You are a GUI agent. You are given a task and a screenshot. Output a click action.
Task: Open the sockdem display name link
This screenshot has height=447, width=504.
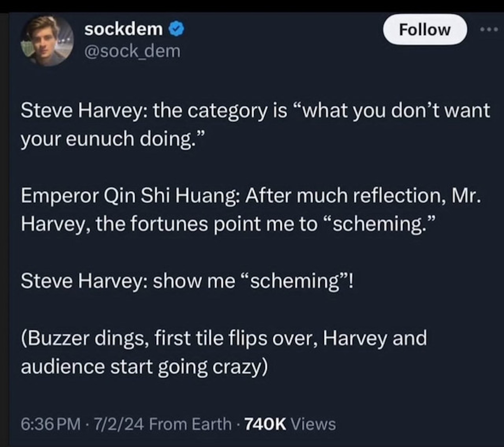123,29
